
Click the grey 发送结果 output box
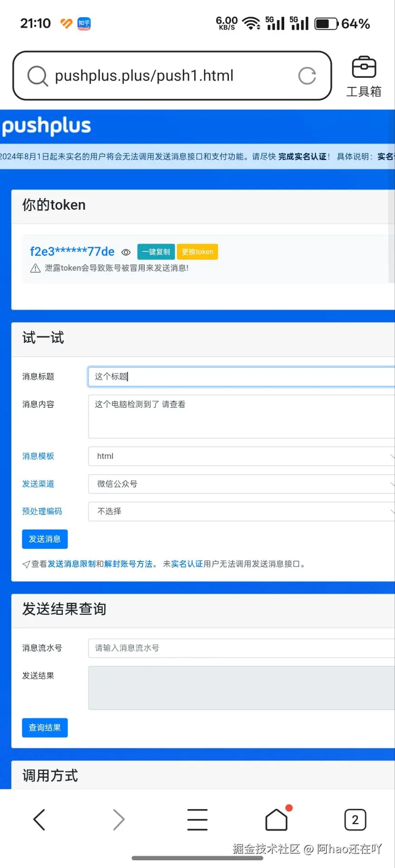click(x=241, y=688)
